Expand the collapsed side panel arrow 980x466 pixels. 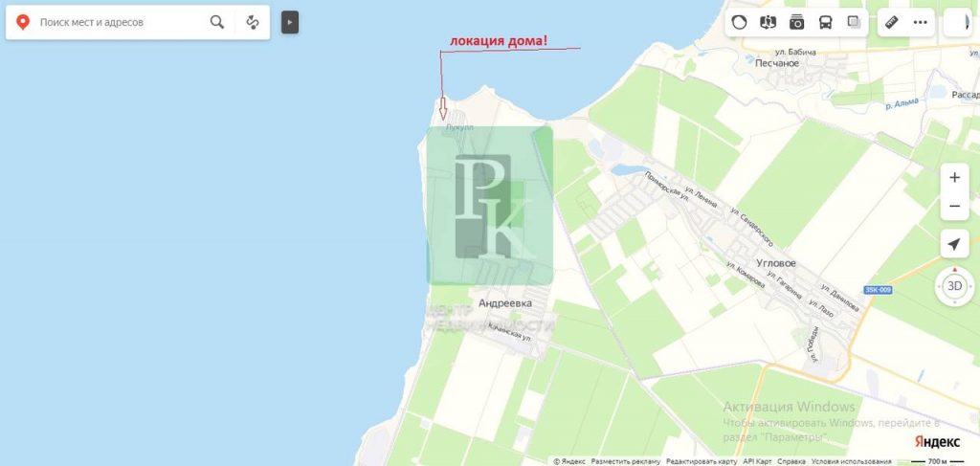[289, 23]
